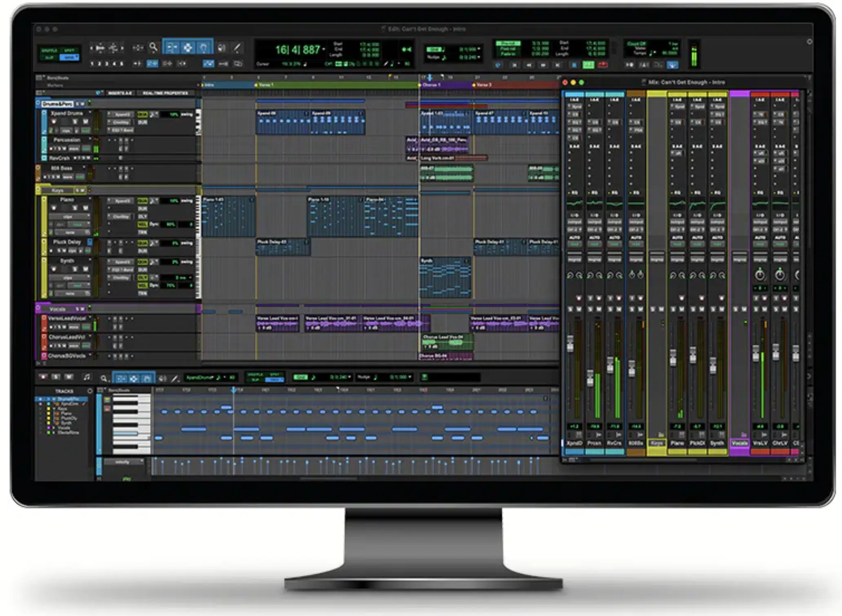The image size is (842, 616).
Task: Enable Slip edit mode
Action: (49, 58)
